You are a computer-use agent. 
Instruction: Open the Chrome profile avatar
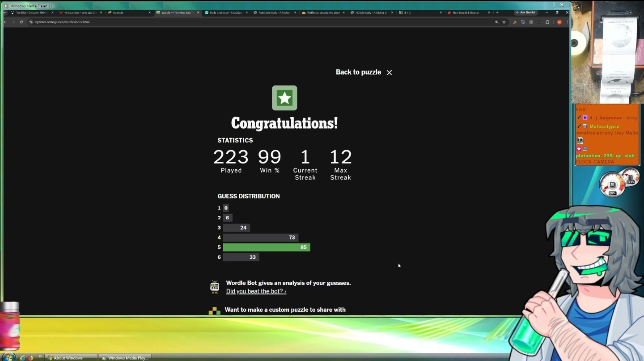559,22
